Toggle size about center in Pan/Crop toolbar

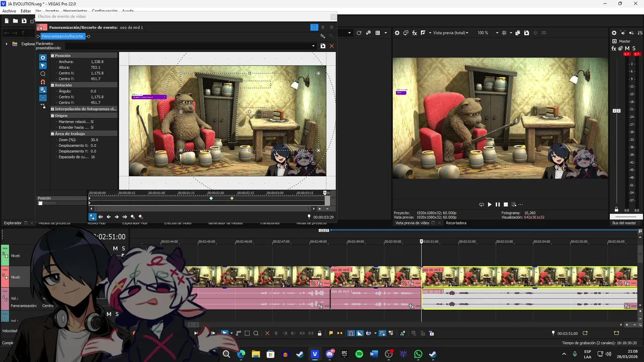coord(43,98)
